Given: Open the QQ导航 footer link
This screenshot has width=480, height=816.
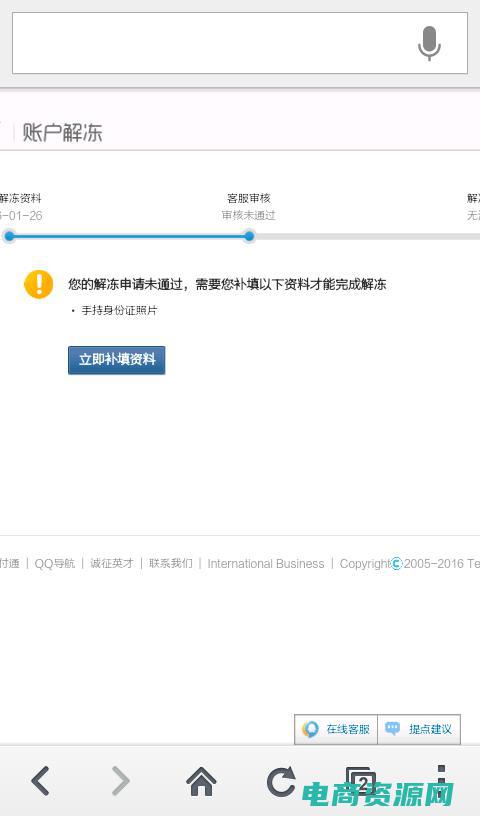Looking at the screenshot, I should 55,564.
